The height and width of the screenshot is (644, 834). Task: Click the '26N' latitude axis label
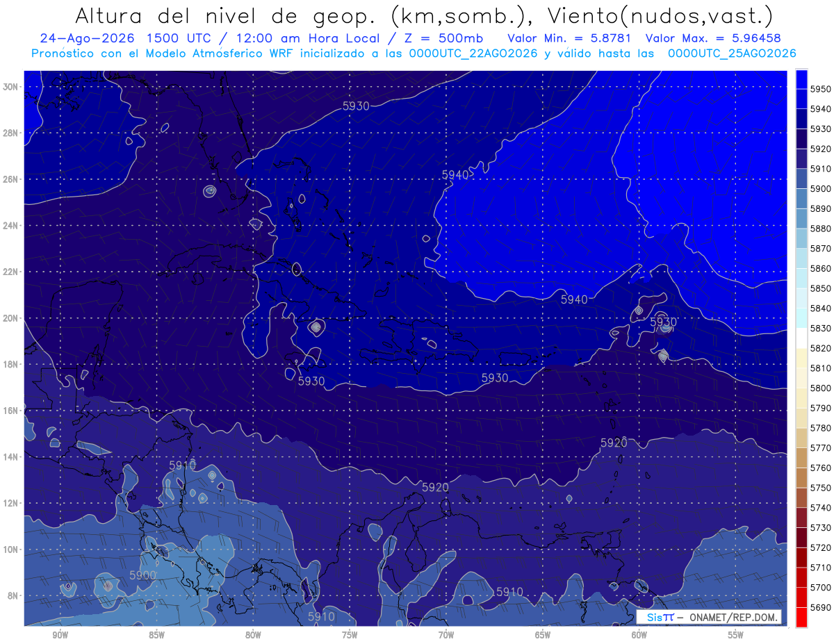pos(11,179)
